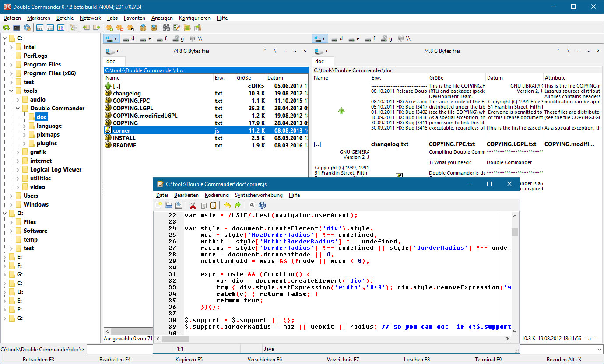Click the save icon in editor toolbar
This screenshot has width=604, height=364.
(x=179, y=205)
